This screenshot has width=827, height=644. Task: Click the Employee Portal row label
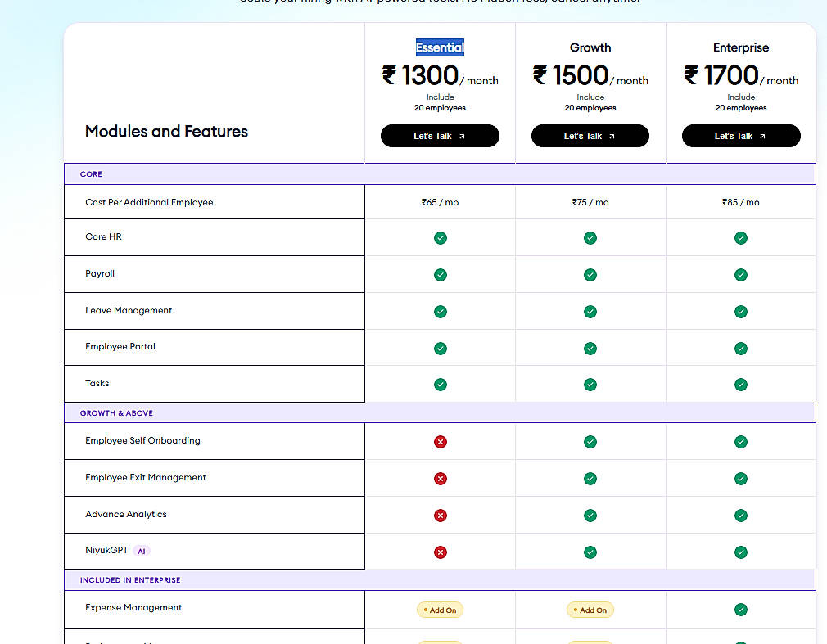pyautogui.click(x=120, y=346)
